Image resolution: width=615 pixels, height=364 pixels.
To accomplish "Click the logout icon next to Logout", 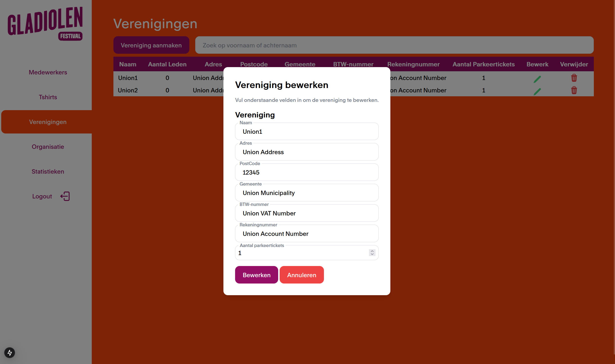I will (x=64, y=196).
